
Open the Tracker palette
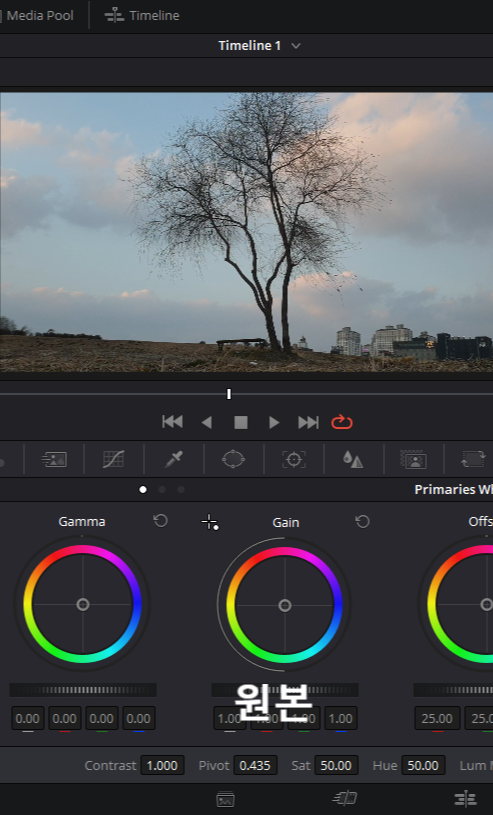[294, 459]
